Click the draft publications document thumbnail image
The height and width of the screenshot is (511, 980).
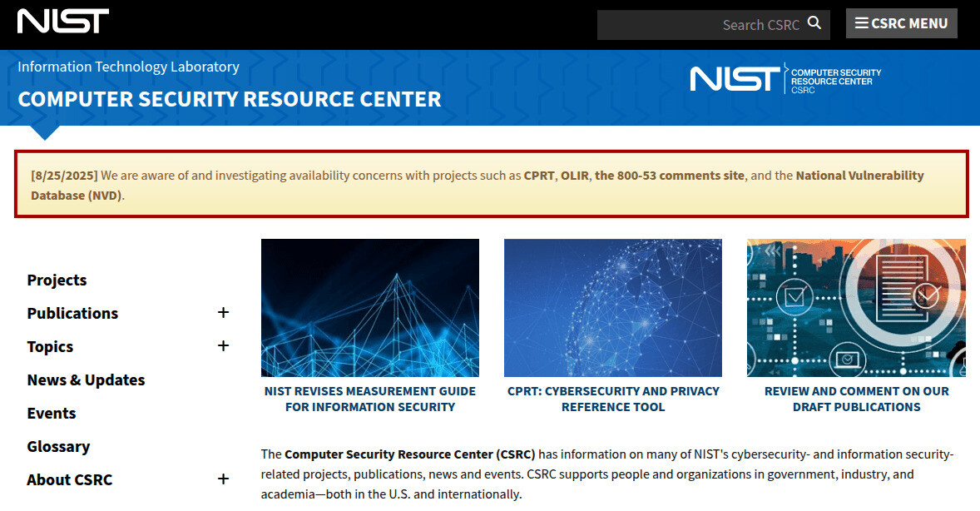856,308
